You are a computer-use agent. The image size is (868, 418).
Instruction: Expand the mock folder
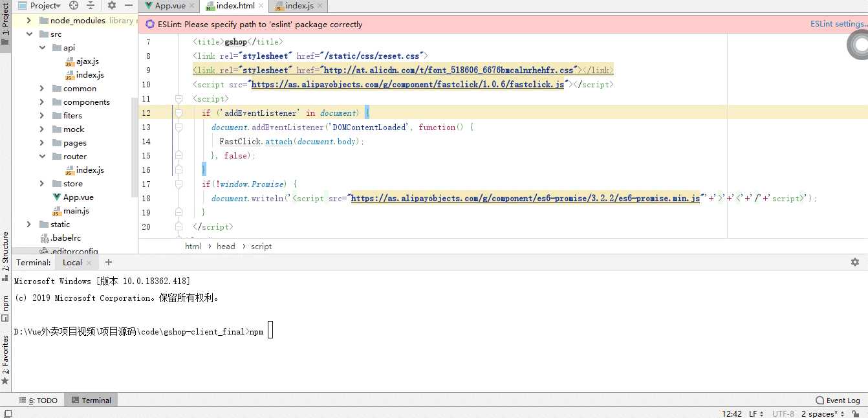point(42,129)
